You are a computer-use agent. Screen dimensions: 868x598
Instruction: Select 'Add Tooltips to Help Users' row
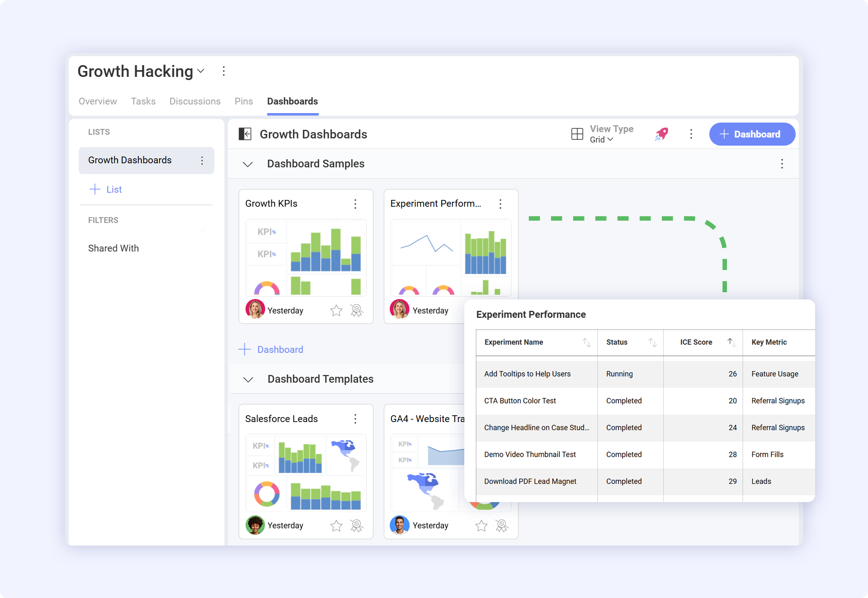tap(646, 374)
